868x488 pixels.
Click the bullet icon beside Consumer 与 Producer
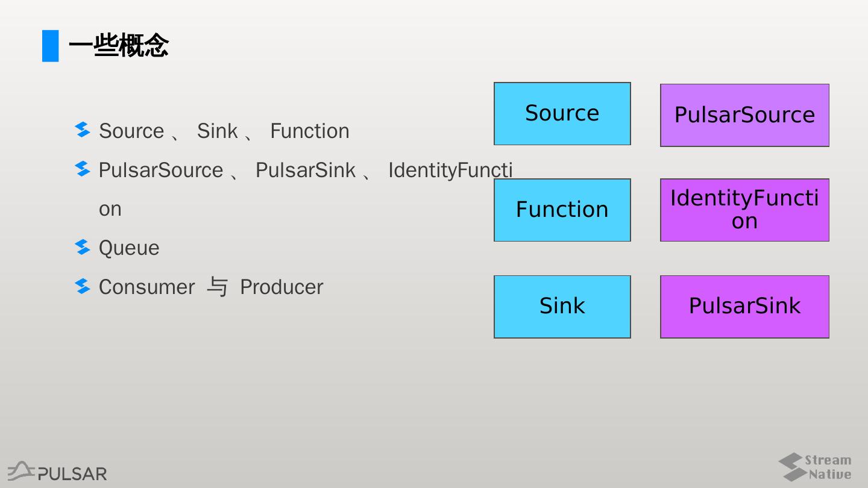click(x=83, y=286)
